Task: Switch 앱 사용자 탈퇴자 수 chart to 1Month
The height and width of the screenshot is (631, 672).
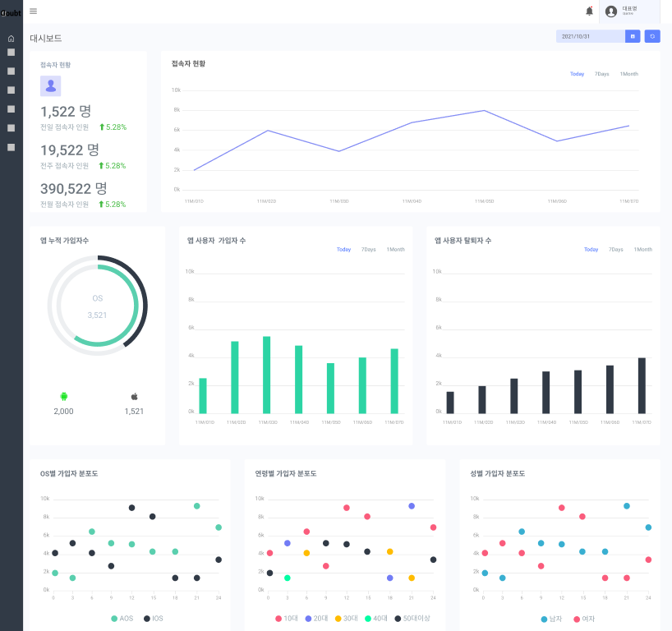Action: tap(643, 250)
